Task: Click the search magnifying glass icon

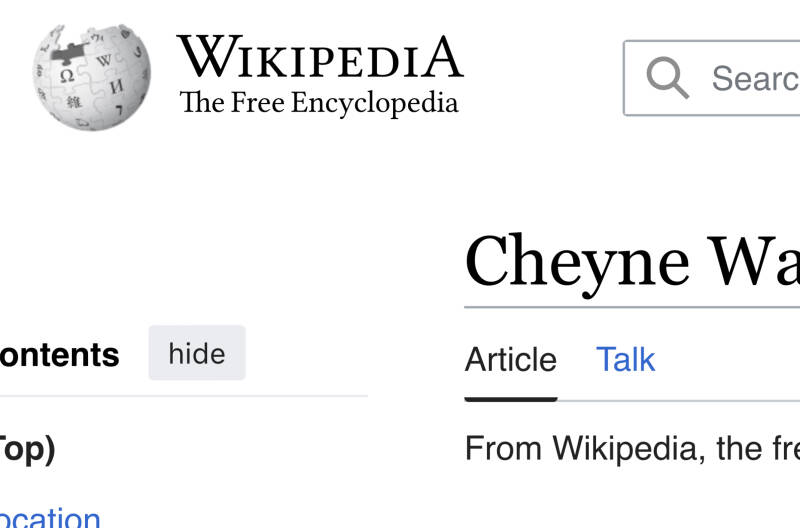Action: (x=667, y=78)
